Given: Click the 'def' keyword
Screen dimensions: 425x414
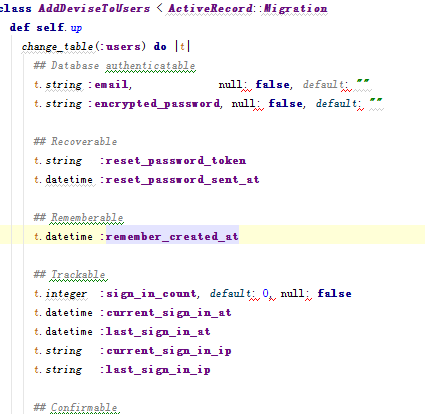Looking at the screenshot, I should 20,27.
